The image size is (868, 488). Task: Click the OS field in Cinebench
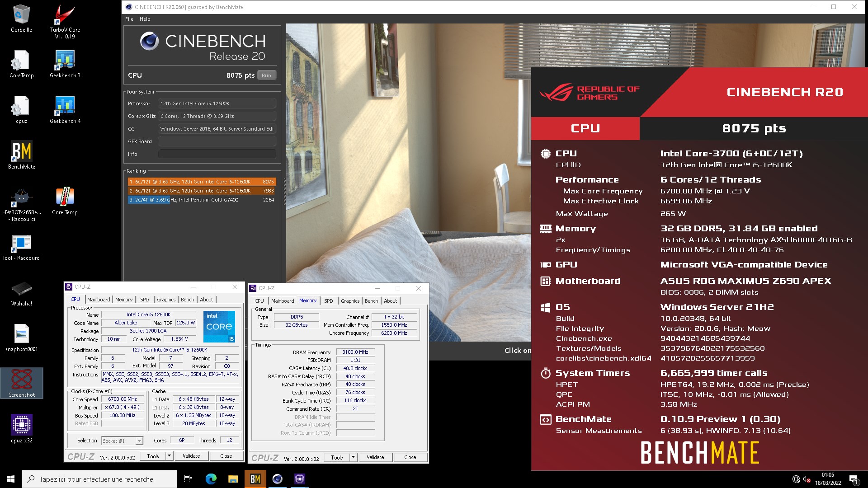pyautogui.click(x=217, y=129)
